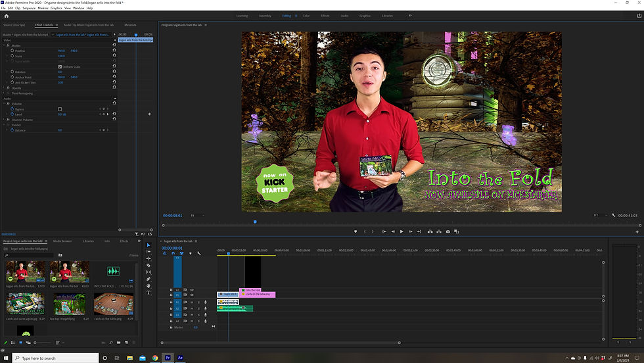Screen dimensions: 644x363
Task: Click Step Forward one frame button
Action: tap(410, 231)
